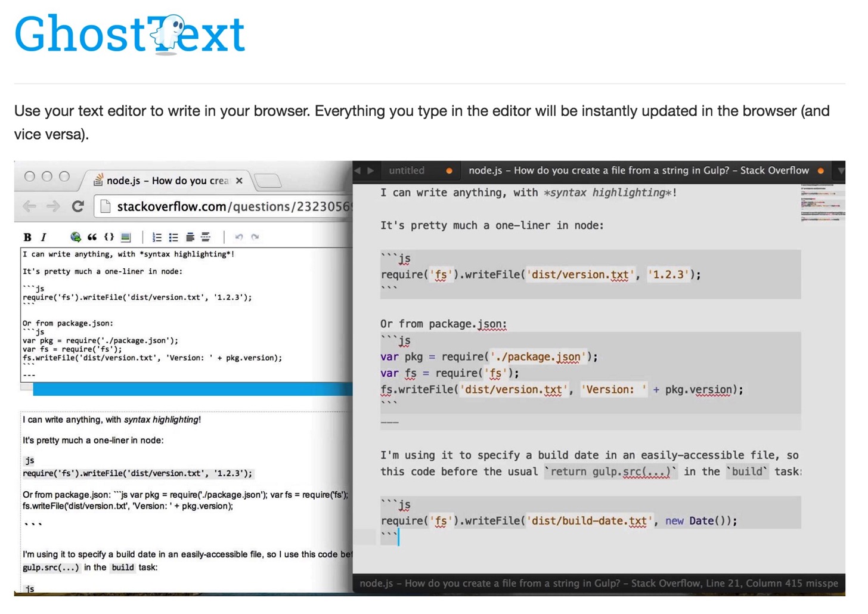This screenshot has width=868, height=614.
Task: Open the tab list dropdown arrow in the editor
Action: pos(841,171)
